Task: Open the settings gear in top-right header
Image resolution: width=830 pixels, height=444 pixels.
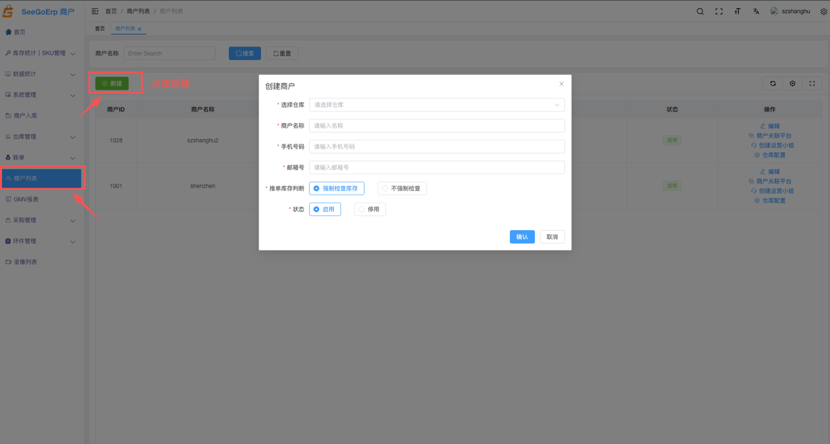Action: tap(823, 11)
